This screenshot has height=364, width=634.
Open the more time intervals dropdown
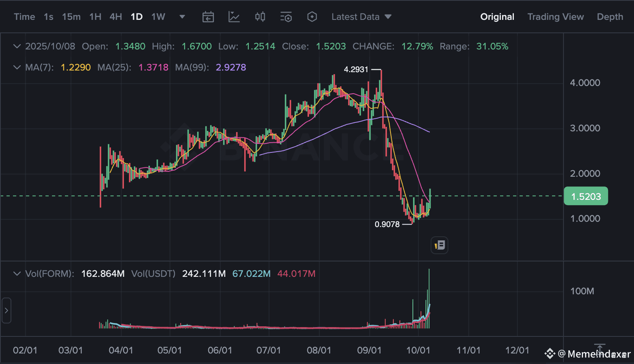(x=182, y=17)
